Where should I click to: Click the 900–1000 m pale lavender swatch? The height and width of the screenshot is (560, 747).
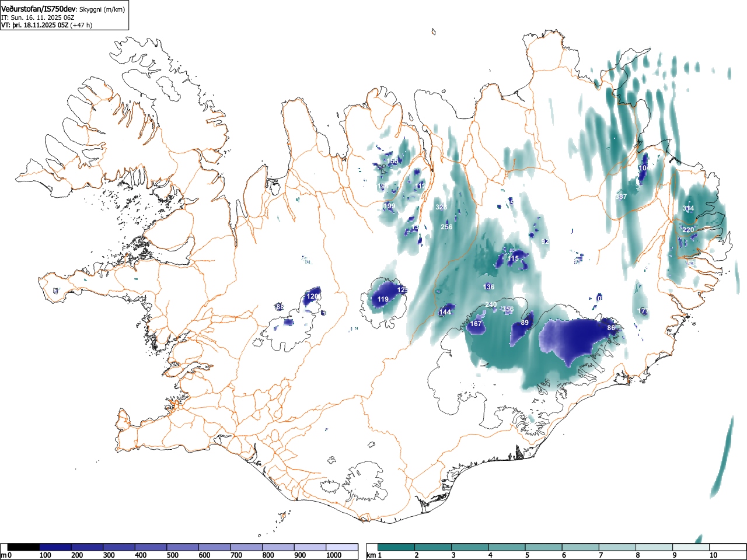click(310, 547)
